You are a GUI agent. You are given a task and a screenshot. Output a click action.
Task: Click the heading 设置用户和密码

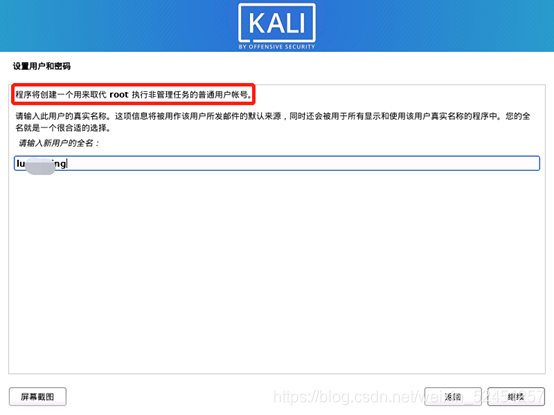(x=42, y=66)
